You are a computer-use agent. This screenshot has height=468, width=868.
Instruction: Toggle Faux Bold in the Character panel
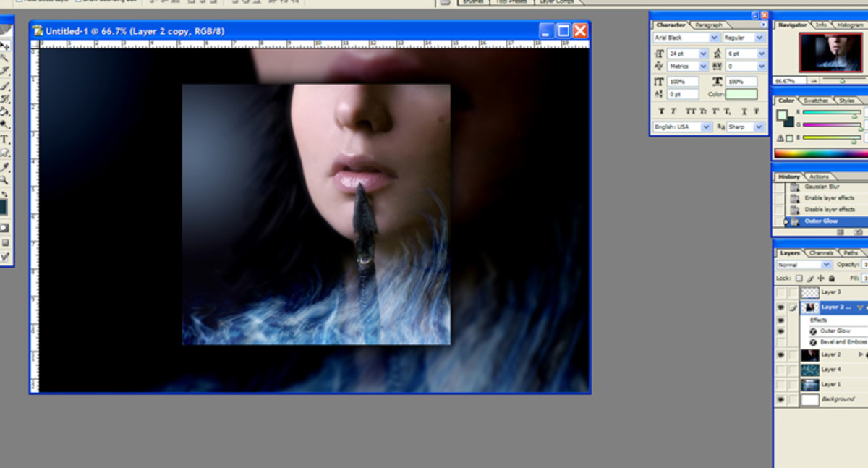point(662,111)
